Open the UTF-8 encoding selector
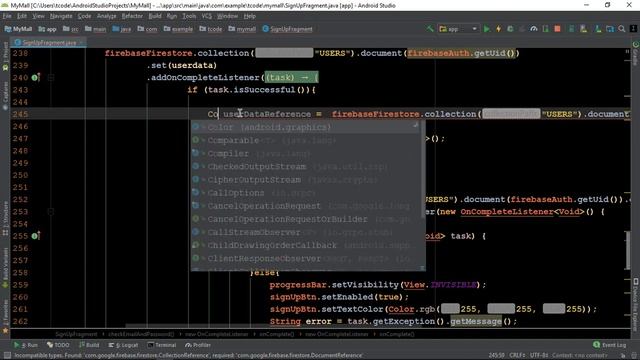Viewport: 640px width, 360px height. (539, 356)
